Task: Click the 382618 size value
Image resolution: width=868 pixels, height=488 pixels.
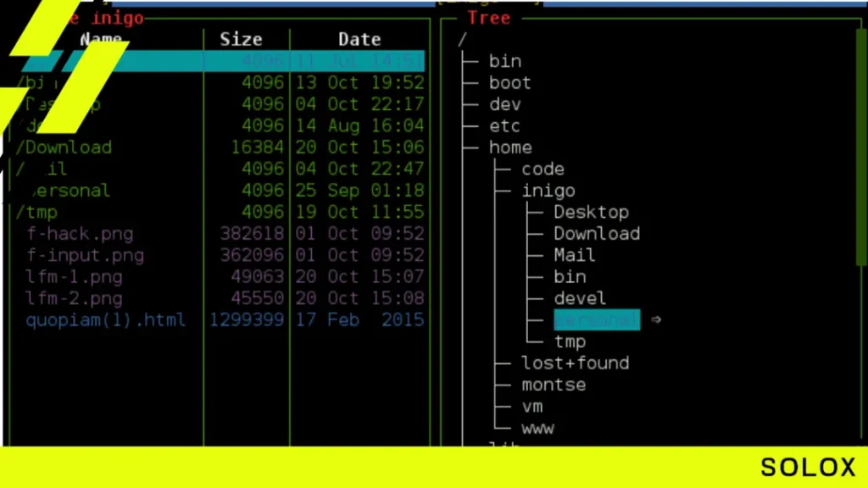Action: pyautogui.click(x=252, y=234)
